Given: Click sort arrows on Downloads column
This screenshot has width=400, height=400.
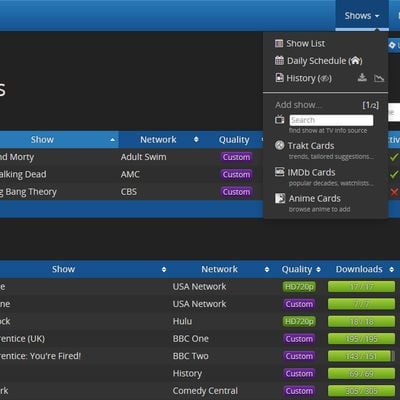Looking at the screenshot, I should coord(391,269).
